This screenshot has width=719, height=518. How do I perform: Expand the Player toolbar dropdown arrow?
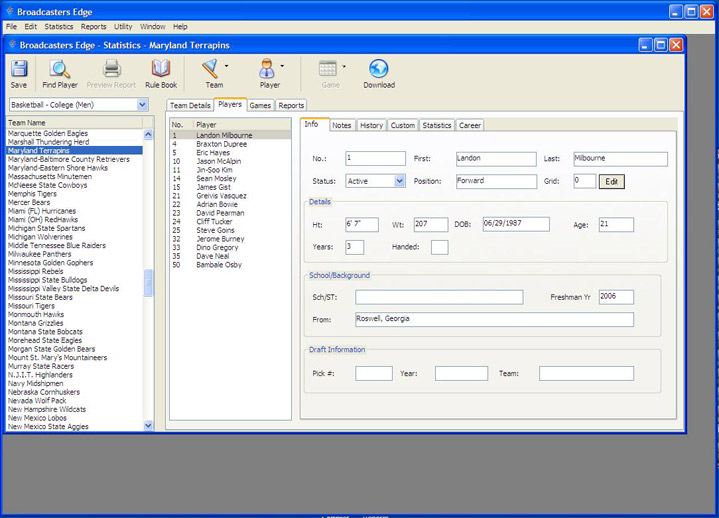(x=282, y=66)
